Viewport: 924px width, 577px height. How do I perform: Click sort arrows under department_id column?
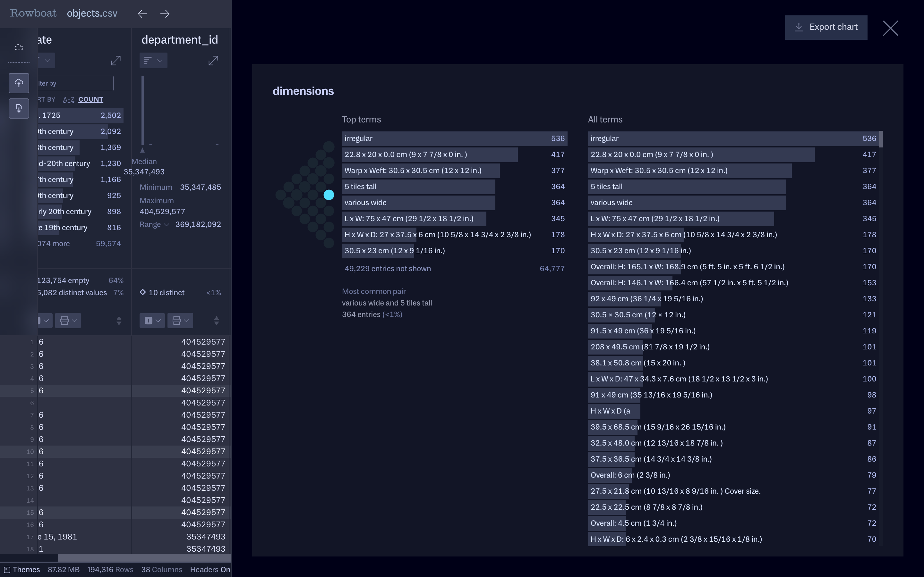pyautogui.click(x=216, y=321)
